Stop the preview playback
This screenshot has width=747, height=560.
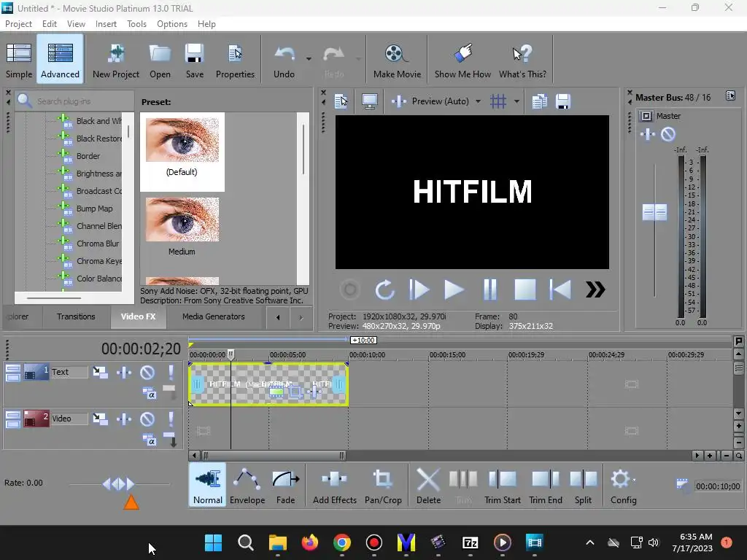pos(525,289)
